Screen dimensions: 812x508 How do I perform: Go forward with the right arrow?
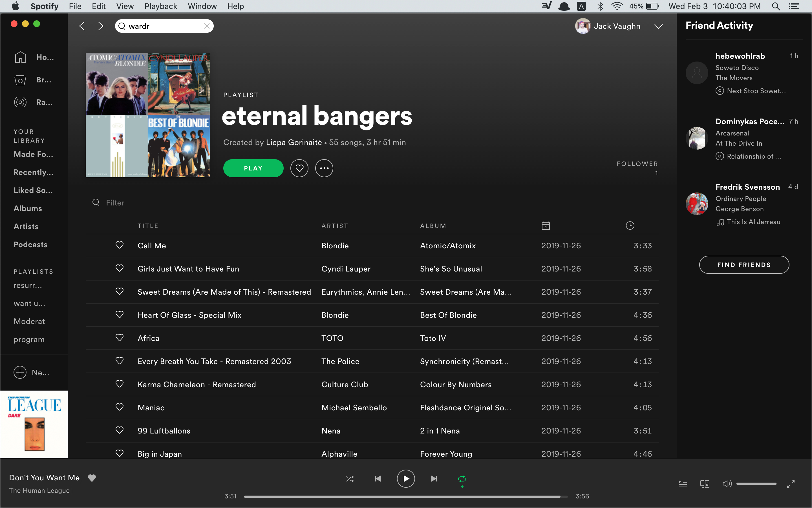tap(100, 26)
